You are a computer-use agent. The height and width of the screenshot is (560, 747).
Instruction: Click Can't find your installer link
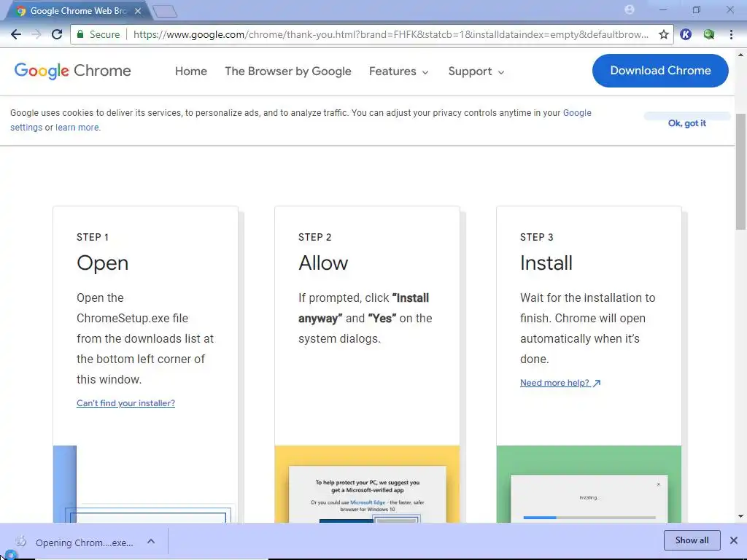[125, 403]
